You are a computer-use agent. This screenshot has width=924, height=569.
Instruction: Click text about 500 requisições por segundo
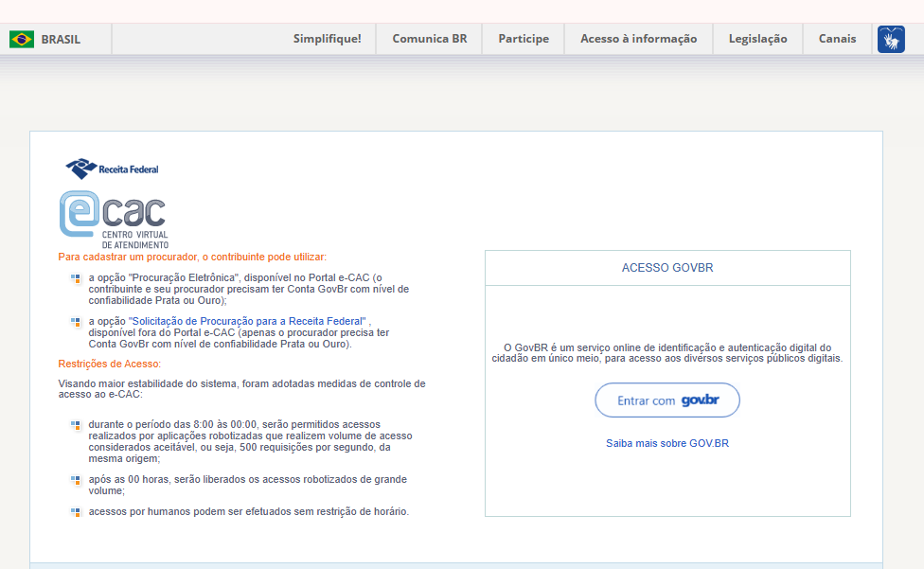pos(251,442)
